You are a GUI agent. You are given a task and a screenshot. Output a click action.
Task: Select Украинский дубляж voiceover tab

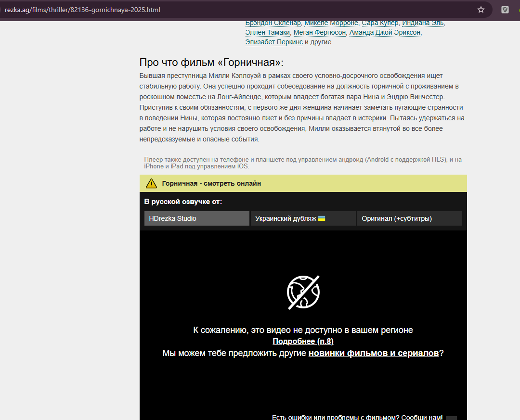point(303,218)
